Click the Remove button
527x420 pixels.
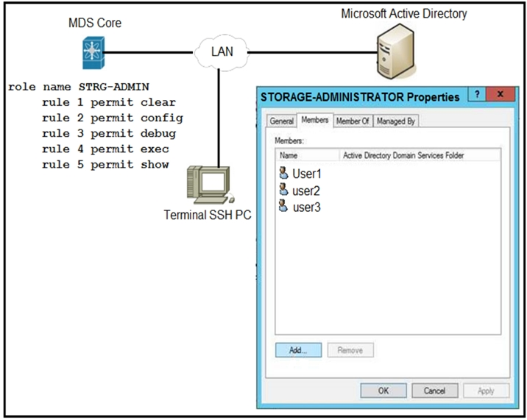(350, 351)
